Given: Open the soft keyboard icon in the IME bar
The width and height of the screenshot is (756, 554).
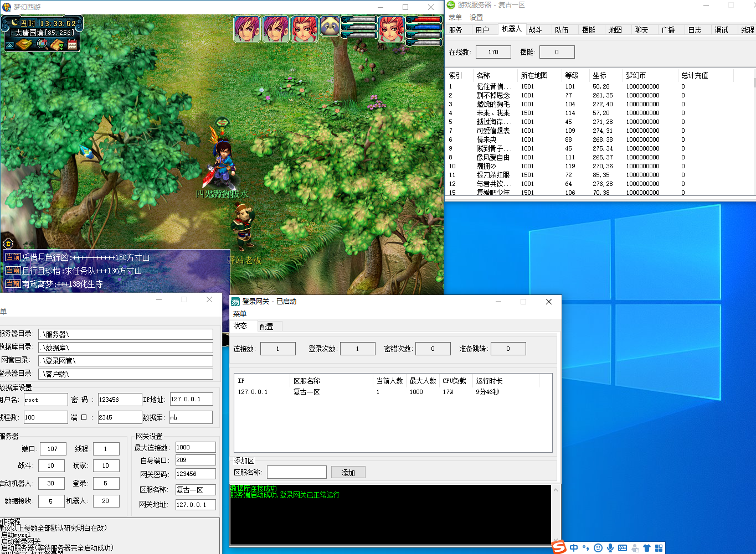Looking at the screenshot, I should (x=623, y=548).
